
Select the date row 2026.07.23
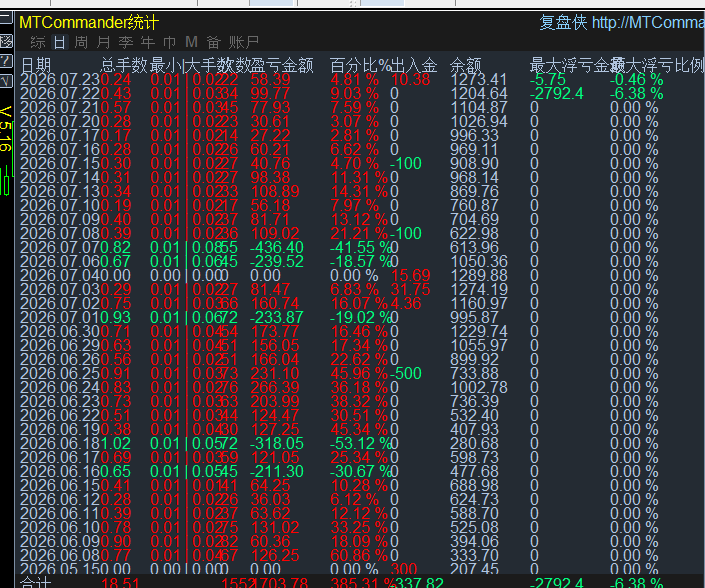coord(60,80)
